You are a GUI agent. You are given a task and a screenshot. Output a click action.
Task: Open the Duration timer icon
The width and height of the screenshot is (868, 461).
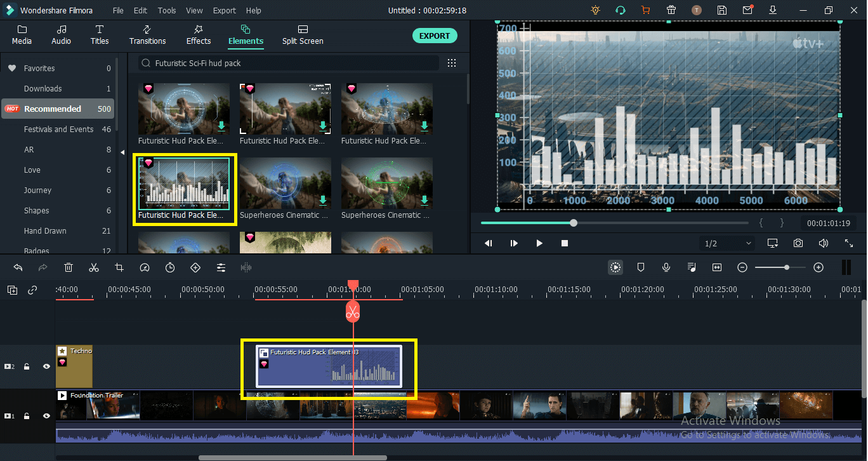tap(170, 267)
